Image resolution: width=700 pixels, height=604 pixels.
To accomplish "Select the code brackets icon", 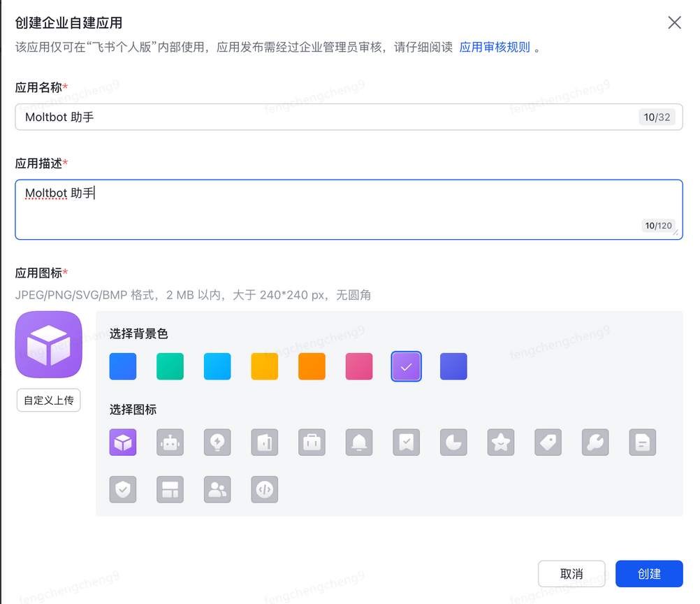I will [265, 489].
